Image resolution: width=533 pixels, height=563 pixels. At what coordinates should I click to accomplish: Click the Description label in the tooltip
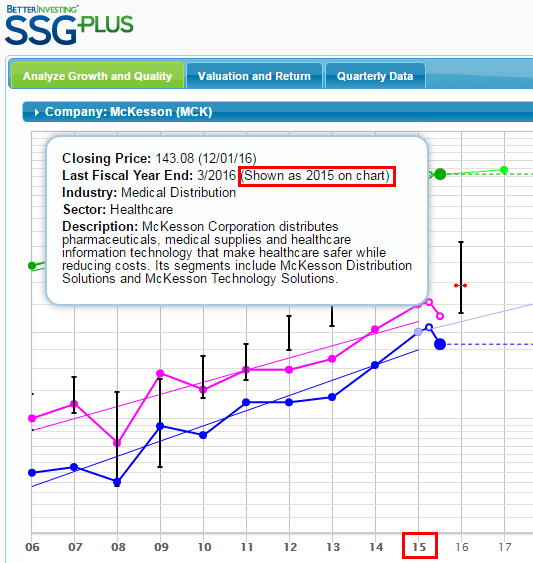(x=100, y=227)
